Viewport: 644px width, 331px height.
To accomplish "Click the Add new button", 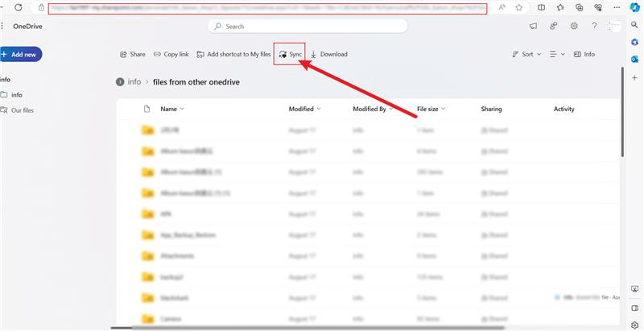I will 21,54.
